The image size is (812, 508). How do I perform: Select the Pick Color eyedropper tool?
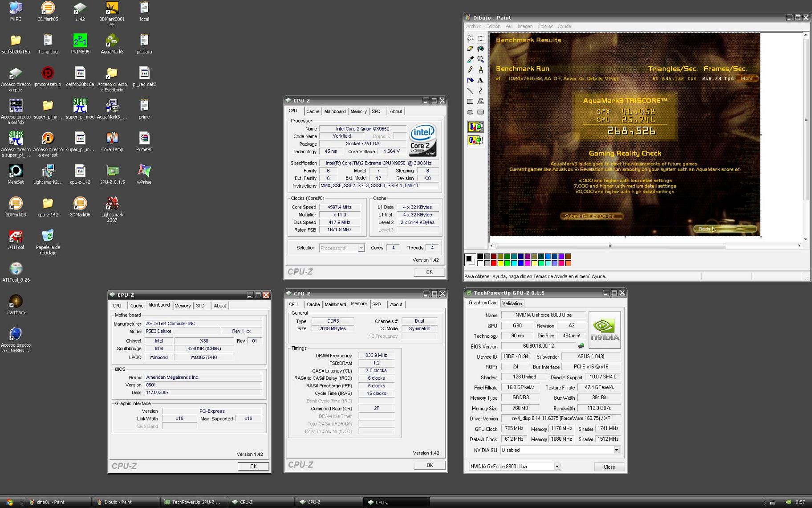pyautogui.click(x=470, y=59)
